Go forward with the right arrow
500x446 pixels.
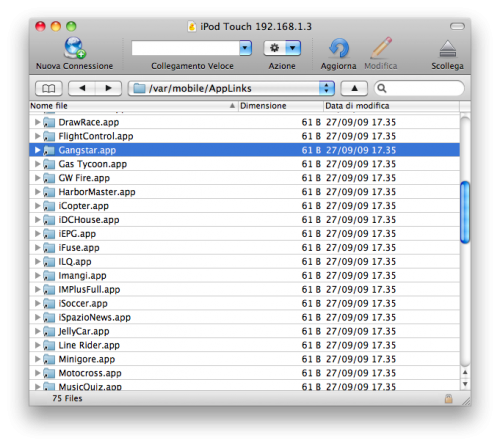[108, 88]
